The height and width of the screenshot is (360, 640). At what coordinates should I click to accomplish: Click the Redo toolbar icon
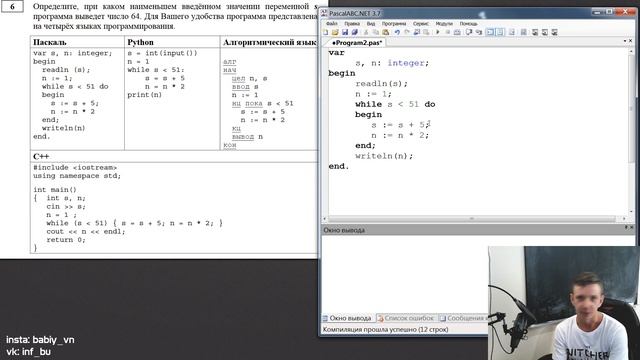(407, 32)
